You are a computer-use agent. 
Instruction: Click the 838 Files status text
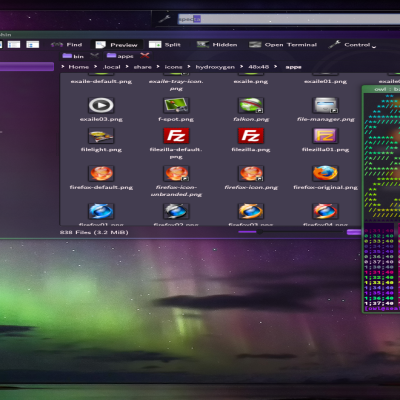pos(94,232)
